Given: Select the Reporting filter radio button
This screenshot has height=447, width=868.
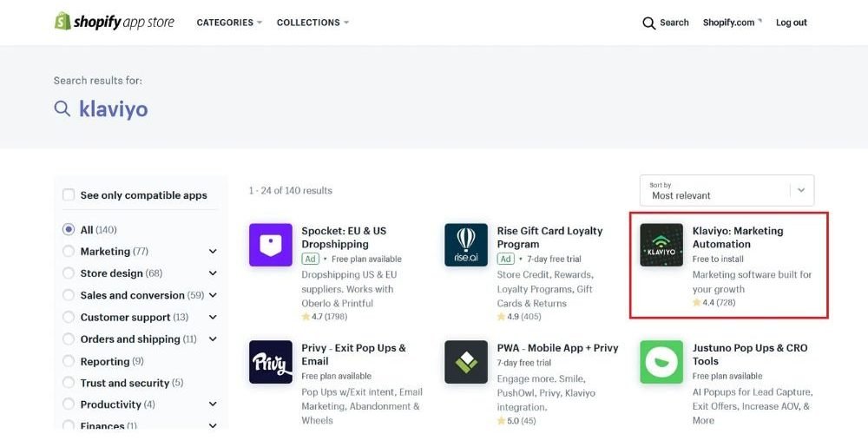Looking at the screenshot, I should (x=69, y=361).
